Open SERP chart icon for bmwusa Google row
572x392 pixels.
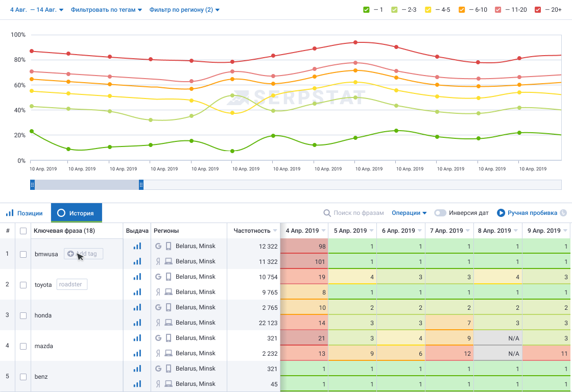click(x=137, y=246)
